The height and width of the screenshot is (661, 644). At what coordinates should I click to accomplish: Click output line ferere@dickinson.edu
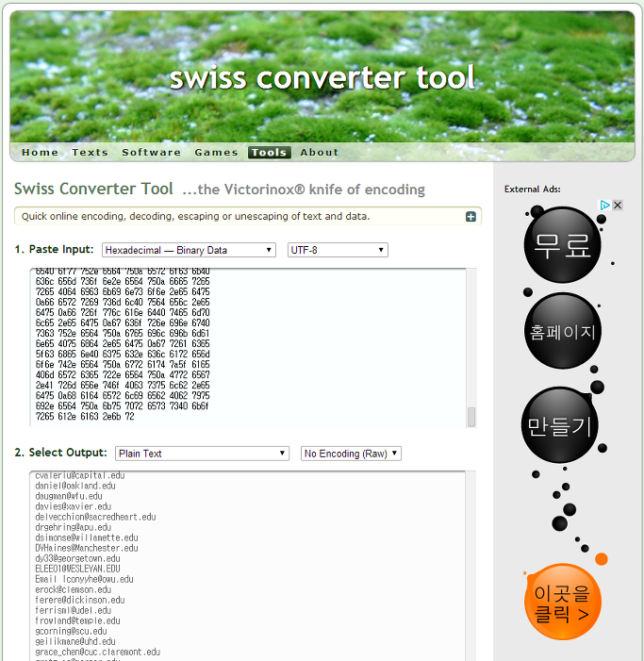[80, 600]
